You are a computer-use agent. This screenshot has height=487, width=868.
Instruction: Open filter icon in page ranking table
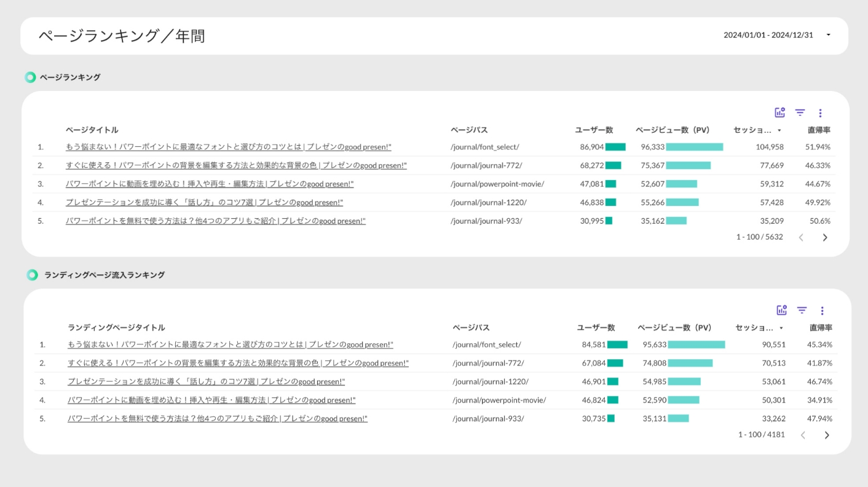(800, 113)
